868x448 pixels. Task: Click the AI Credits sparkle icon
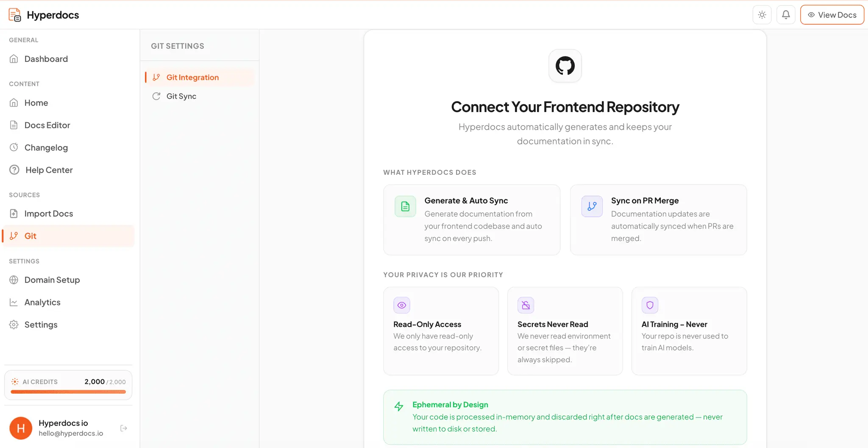[15, 382]
